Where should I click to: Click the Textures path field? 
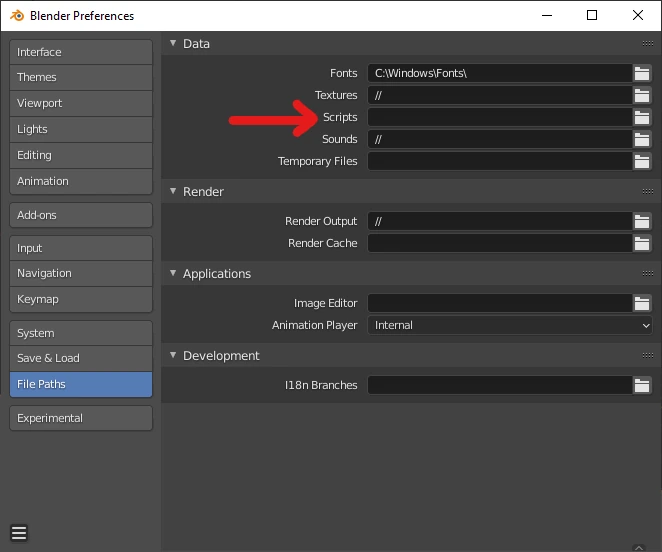click(x=500, y=95)
